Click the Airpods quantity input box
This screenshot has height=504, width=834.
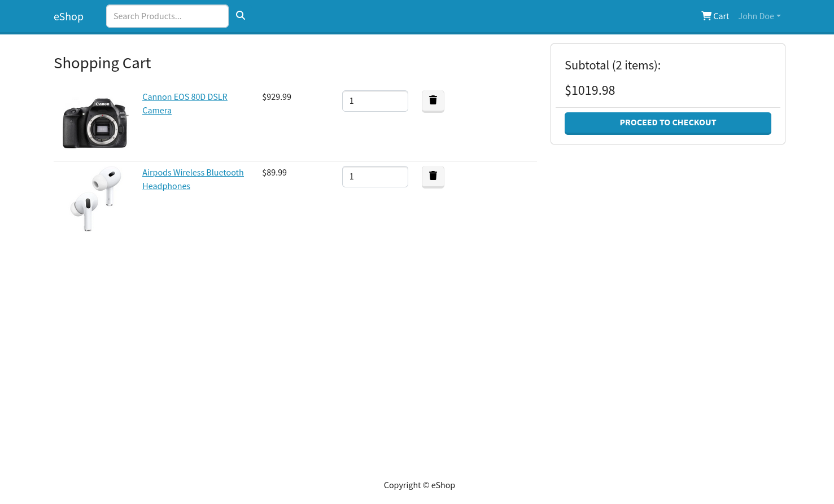coord(375,176)
